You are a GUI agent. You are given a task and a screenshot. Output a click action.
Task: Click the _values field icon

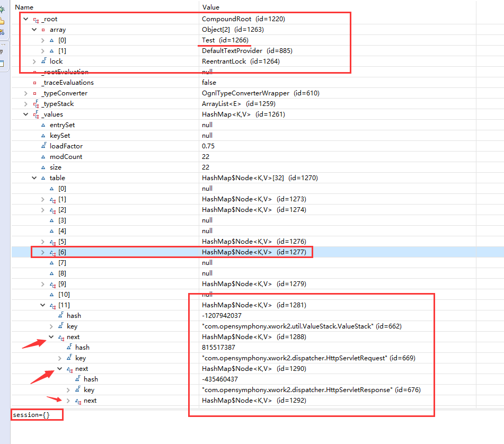36,114
